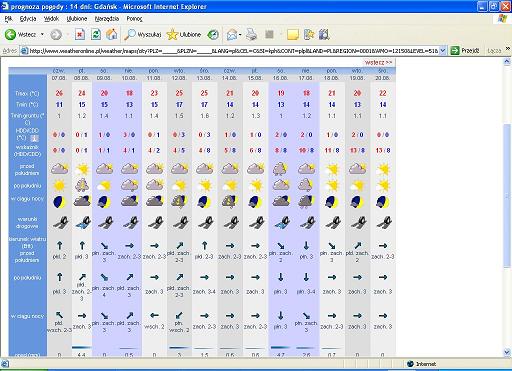Open the Edycja menu

[x=28, y=19]
